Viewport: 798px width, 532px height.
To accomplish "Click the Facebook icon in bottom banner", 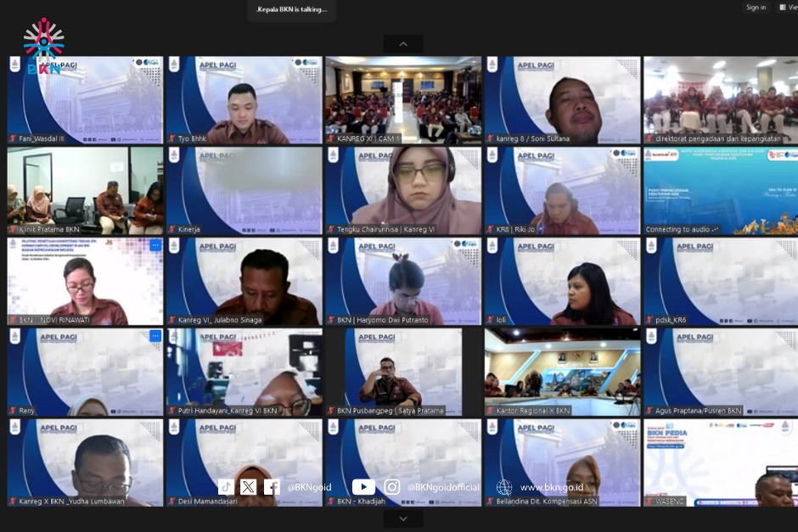I will (x=272, y=487).
